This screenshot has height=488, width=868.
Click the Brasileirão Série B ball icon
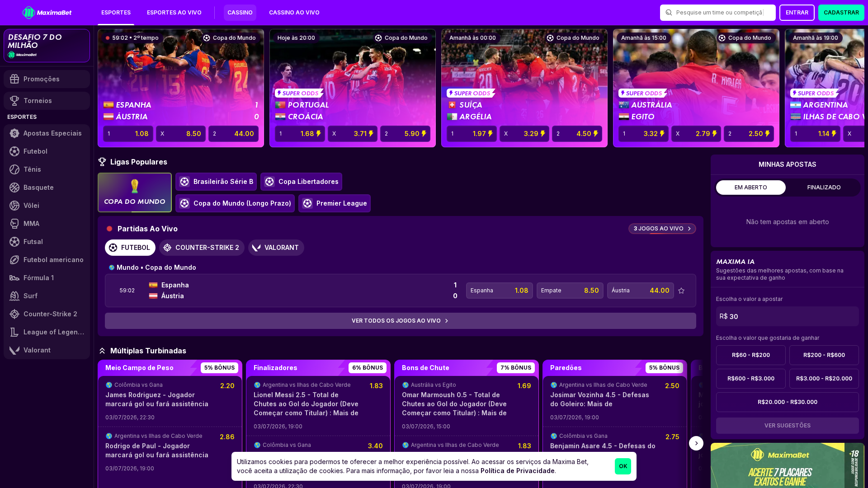(184, 182)
